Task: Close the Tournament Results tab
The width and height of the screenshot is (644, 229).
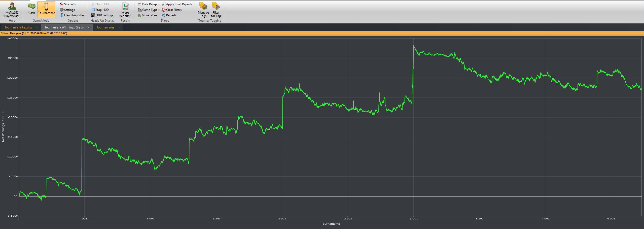Action: [x=37, y=27]
